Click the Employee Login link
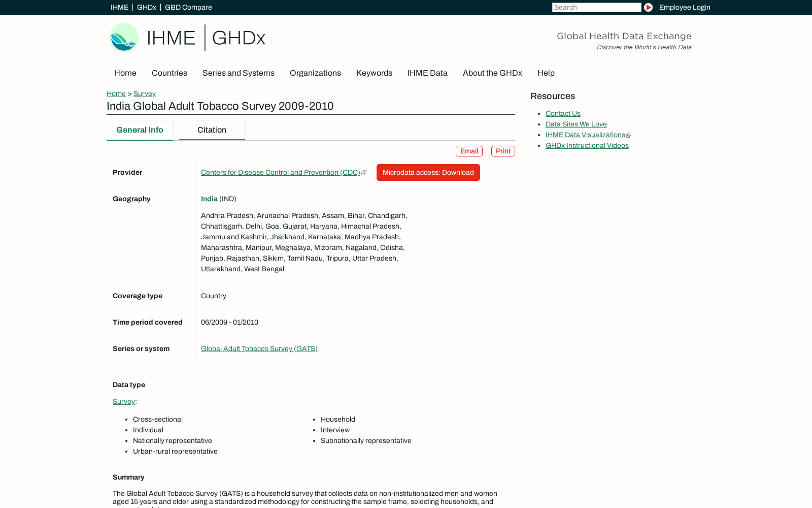 (685, 7)
